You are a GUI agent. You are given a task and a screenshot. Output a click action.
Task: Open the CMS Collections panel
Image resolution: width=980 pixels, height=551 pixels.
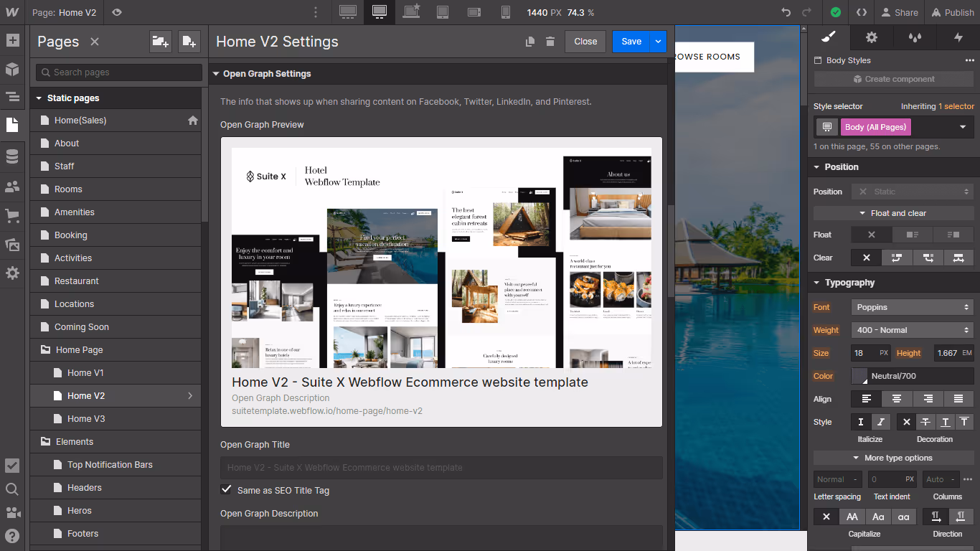[11, 156]
